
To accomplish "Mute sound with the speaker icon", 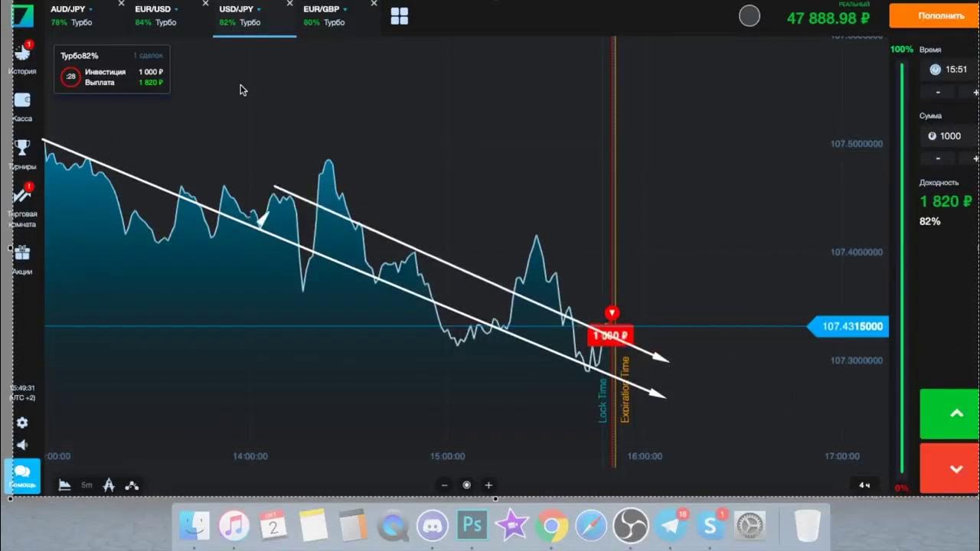I will (22, 445).
